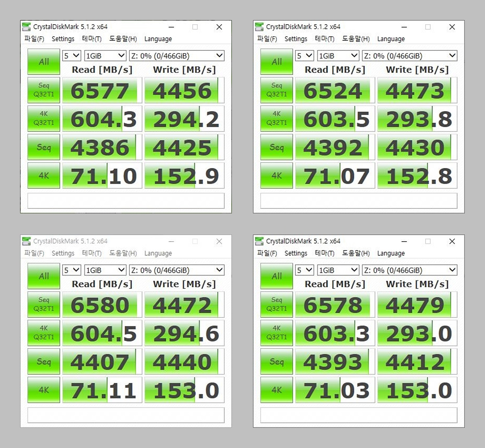Open the 1GiB size dropdown in the 6524 window
Image resolution: width=485 pixels, height=448 pixels.
click(x=338, y=56)
